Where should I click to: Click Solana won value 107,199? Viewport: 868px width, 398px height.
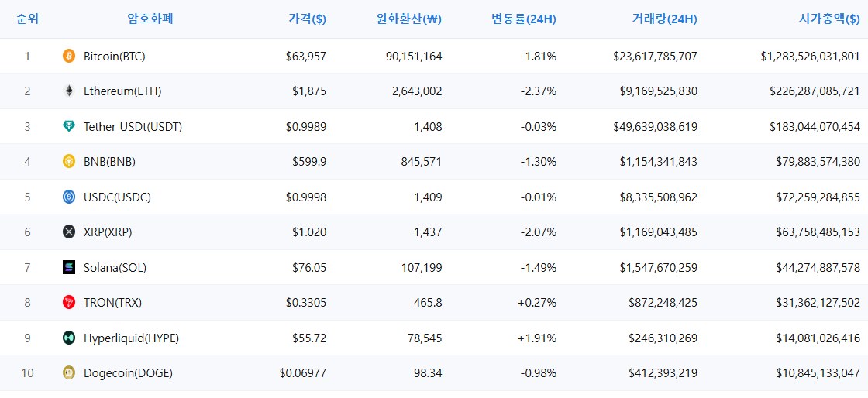(x=422, y=268)
